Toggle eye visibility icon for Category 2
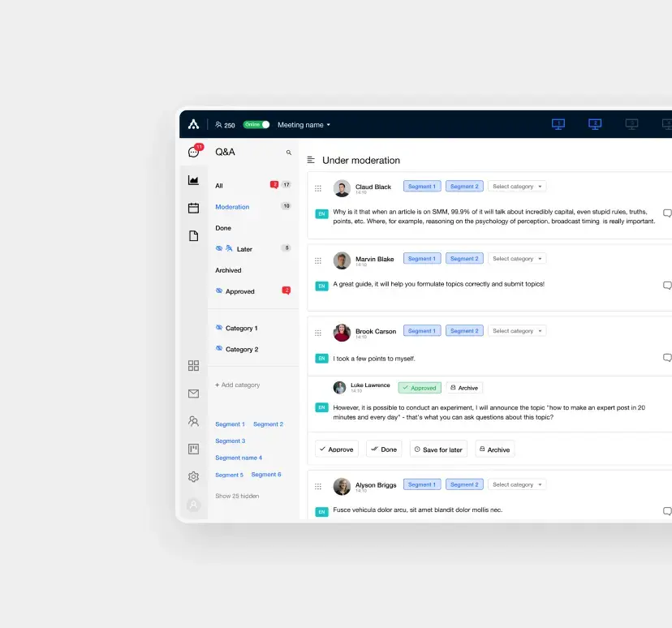The image size is (672, 628). point(219,349)
